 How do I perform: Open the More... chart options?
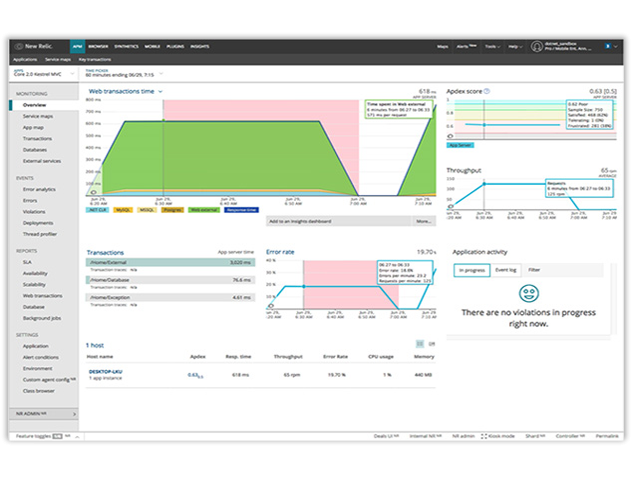pos(424,221)
